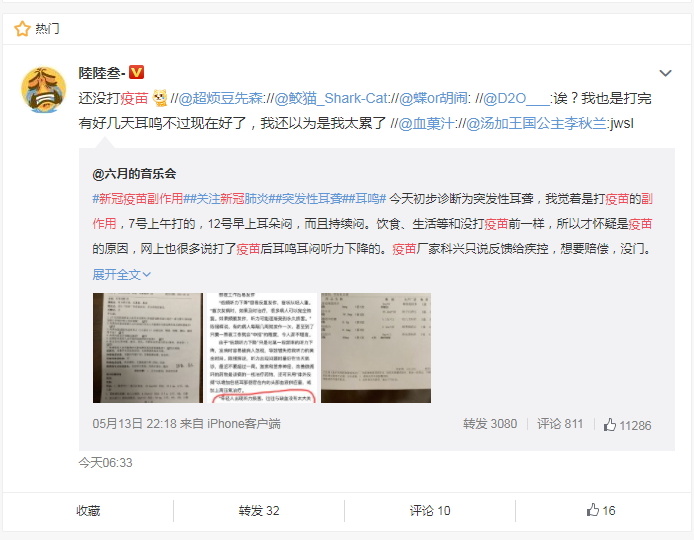This screenshot has height=540, width=694.
Task: Open 转发 3080 on the original post
Action: pyautogui.click(x=490, y=424)
